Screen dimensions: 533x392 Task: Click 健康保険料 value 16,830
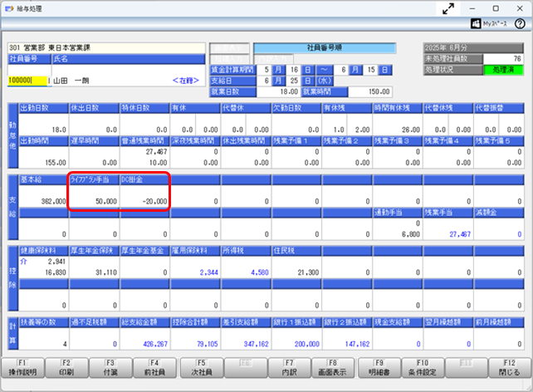coord(56,272)
